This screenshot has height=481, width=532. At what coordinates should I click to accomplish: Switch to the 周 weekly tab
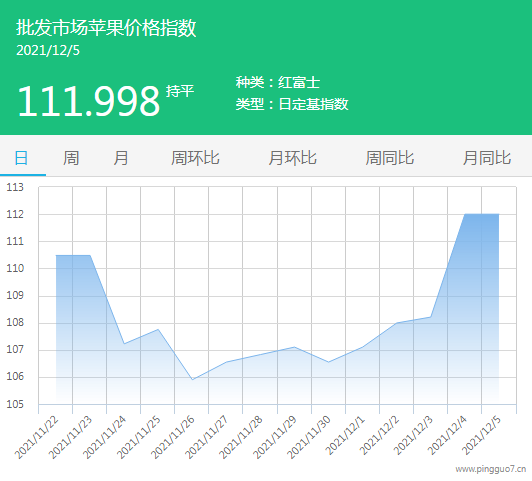point(71,158)
